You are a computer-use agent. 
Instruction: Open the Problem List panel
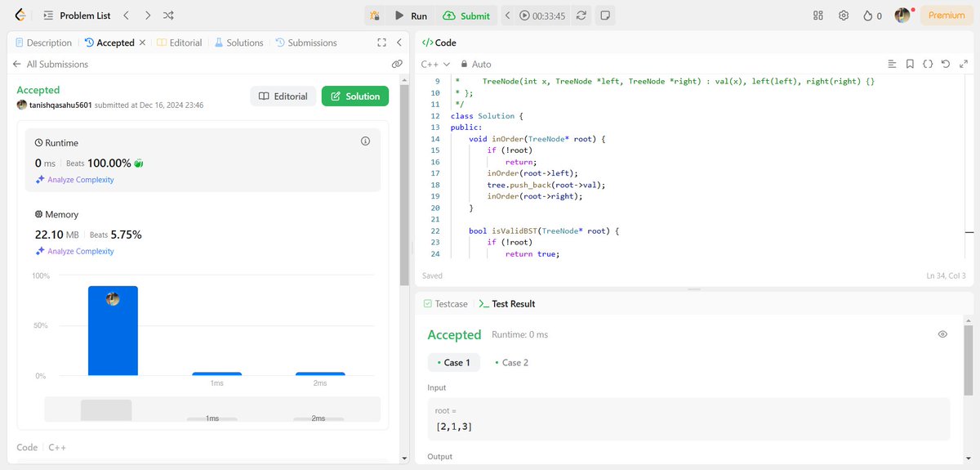pyautogui.click(x=77, y=16)
